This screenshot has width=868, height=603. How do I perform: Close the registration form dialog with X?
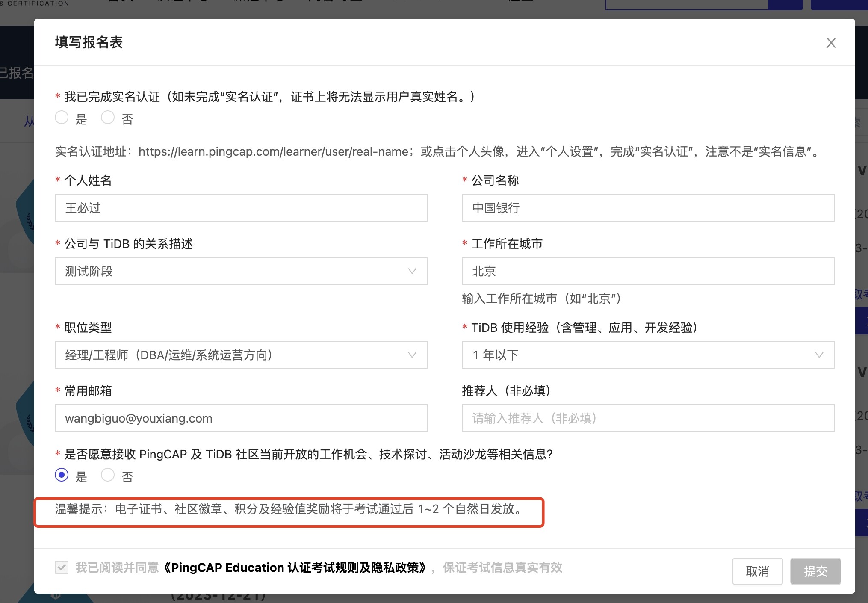click(x=831, y=43)
